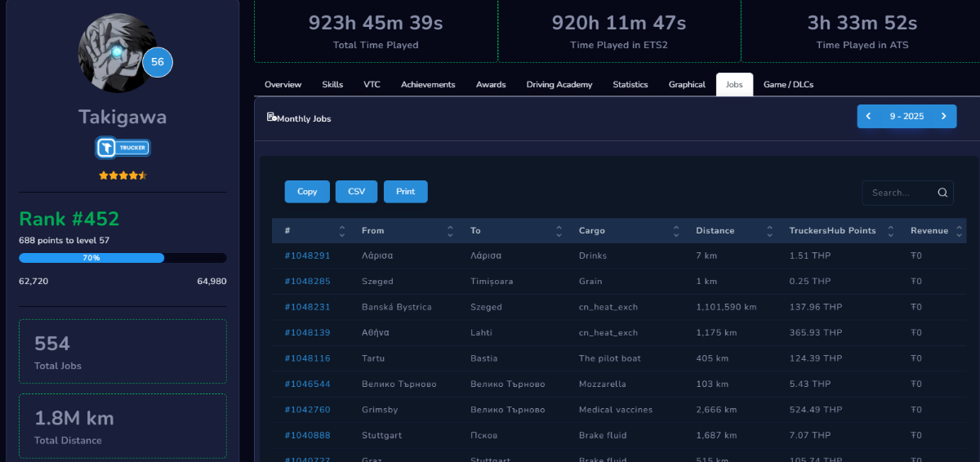Viewport: 980px width, 462px height.
Task: Sort jobs by the Distance column
Action: 769,231
